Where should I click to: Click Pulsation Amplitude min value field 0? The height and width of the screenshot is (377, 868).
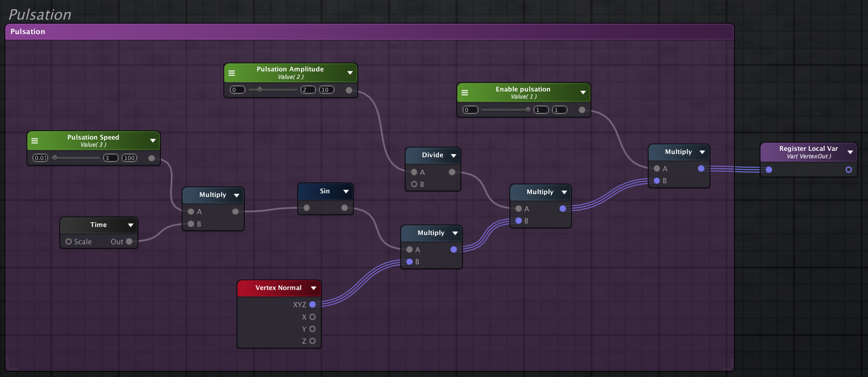(x=237, y=90)
